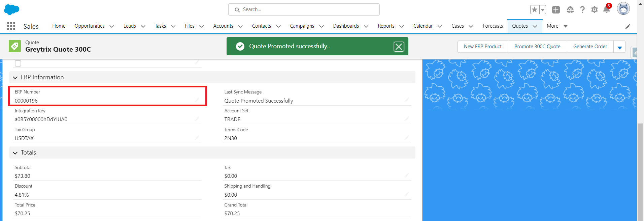
Task: Edit the Account Set pencil icon
Action: click(x=407, y=119)
